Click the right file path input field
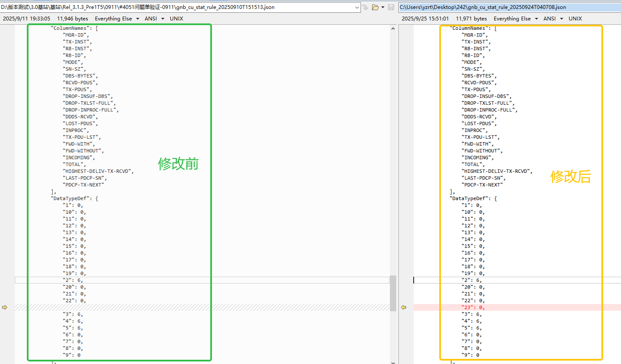This screenshot has height=364, width=621. [x=507, y=7]
